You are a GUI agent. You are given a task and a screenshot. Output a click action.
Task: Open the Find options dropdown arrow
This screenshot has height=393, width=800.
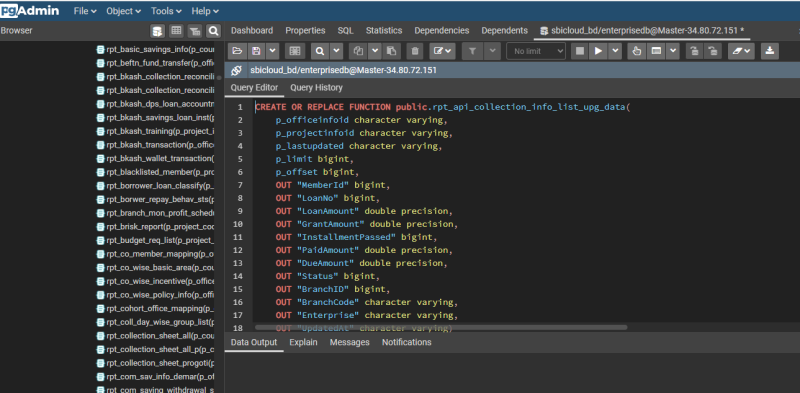tap(336, 51)
